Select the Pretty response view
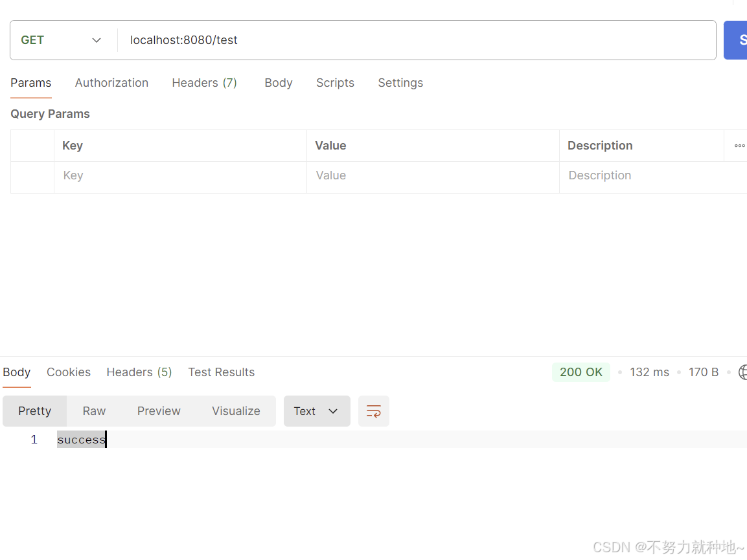 (34, 410)
